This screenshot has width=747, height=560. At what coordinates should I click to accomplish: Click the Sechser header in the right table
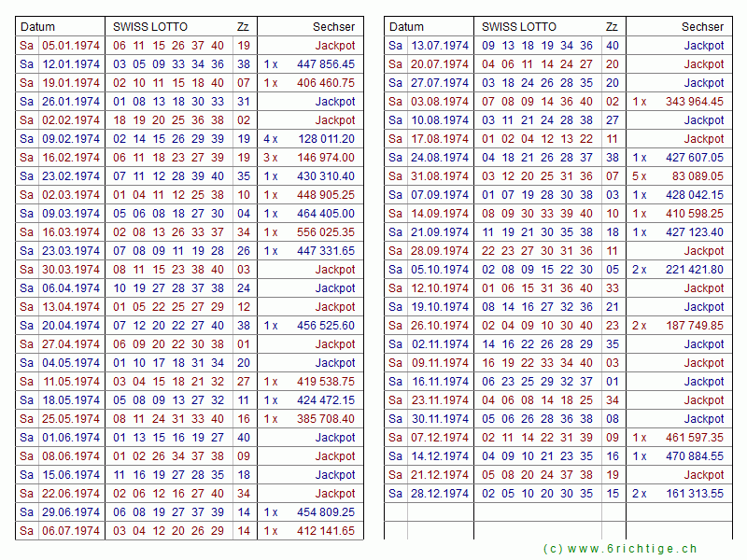coord(702,27)
